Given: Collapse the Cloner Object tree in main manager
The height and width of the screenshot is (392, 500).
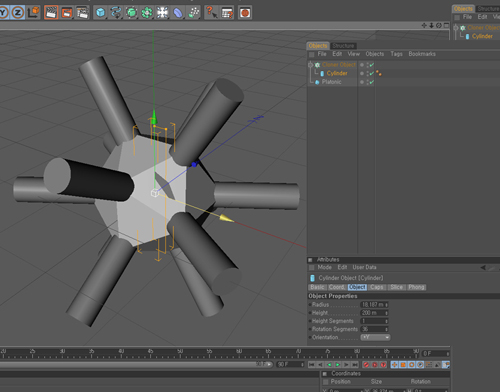Looking at the screenshot, I should tap(310, 65).
